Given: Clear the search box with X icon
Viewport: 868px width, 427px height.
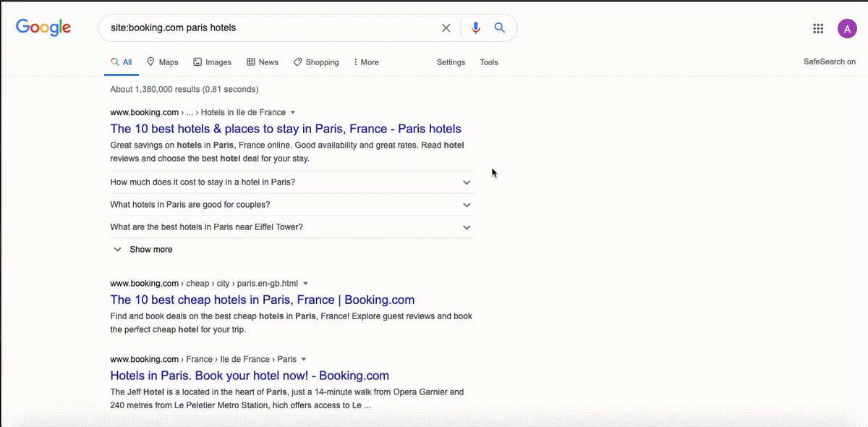Looking at the screenshot, I should 446,28.
